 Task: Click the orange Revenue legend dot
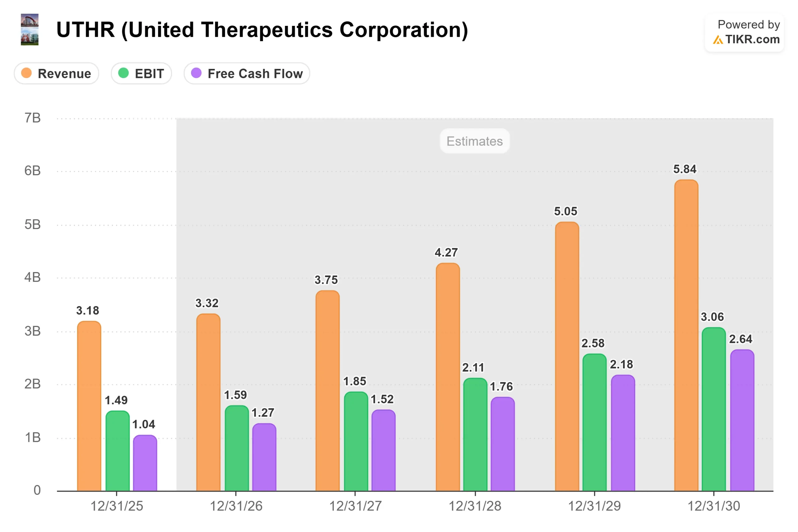26,73
